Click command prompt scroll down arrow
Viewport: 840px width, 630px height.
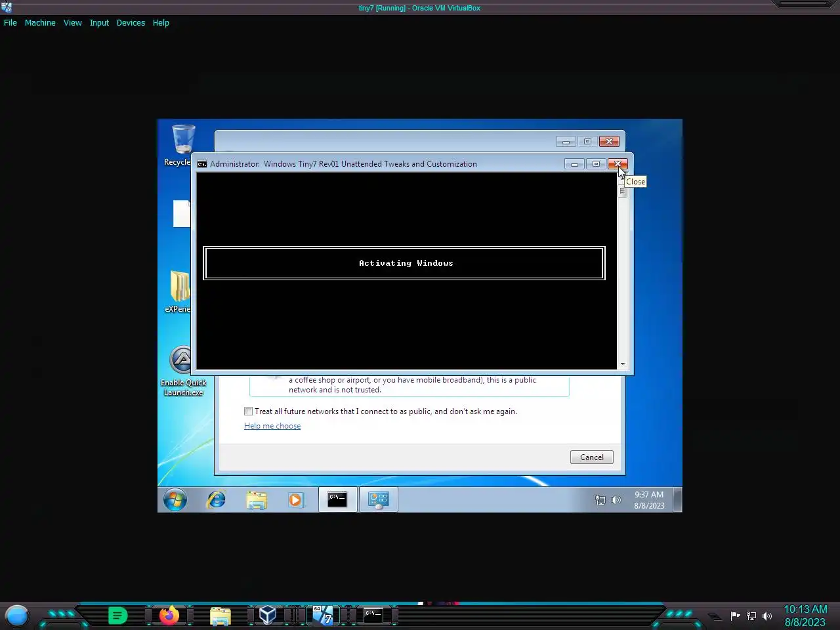[x=622, y=364]
